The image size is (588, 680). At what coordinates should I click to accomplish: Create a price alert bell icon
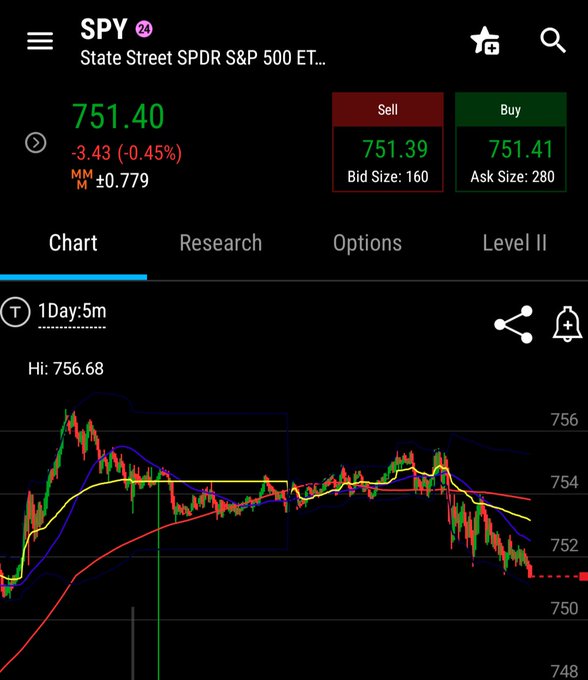coord(567,324)
